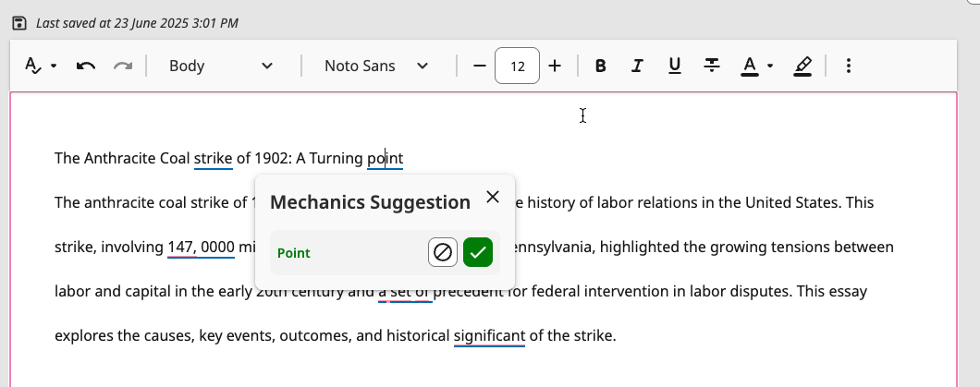This screenshot has height=387, width=980.
Task: Toggle italic formatting
Action: point(637,66)
